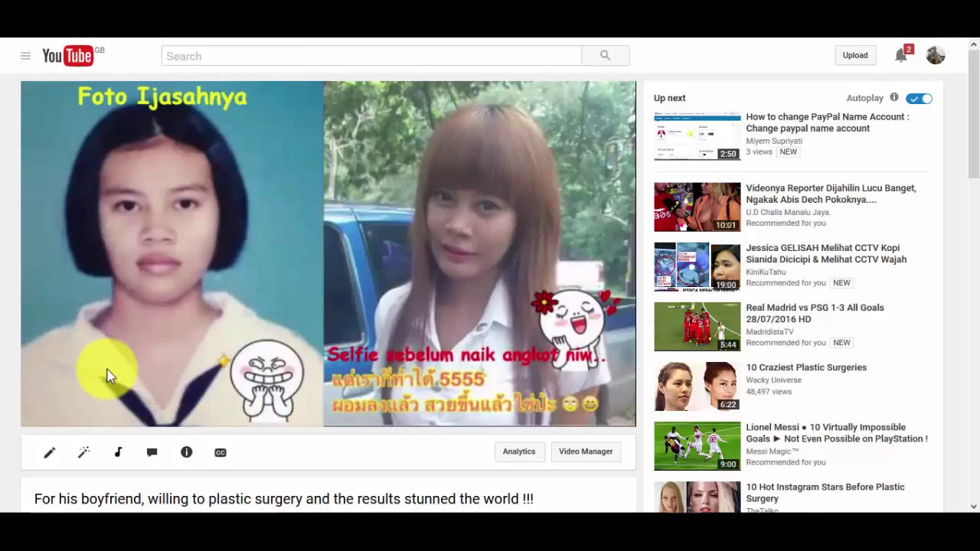Visit Wacky Universe channel name
The image size is (980, 551).
(x=773, y=380)
